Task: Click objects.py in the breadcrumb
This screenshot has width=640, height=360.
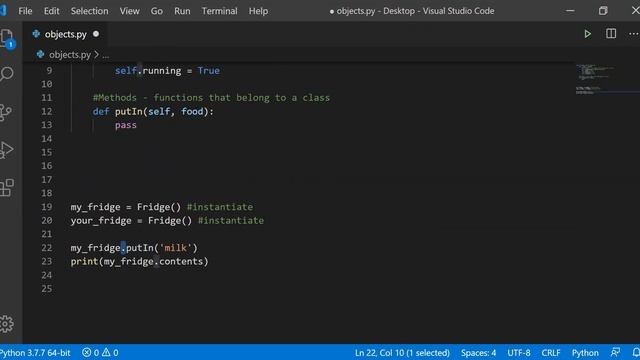Action: 70,54
